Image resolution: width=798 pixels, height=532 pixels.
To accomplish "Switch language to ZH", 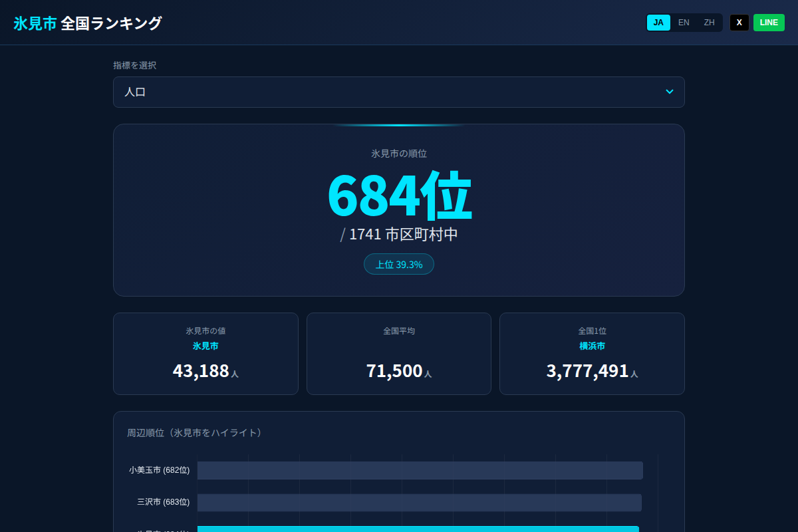I will click(x=709, y=22).
